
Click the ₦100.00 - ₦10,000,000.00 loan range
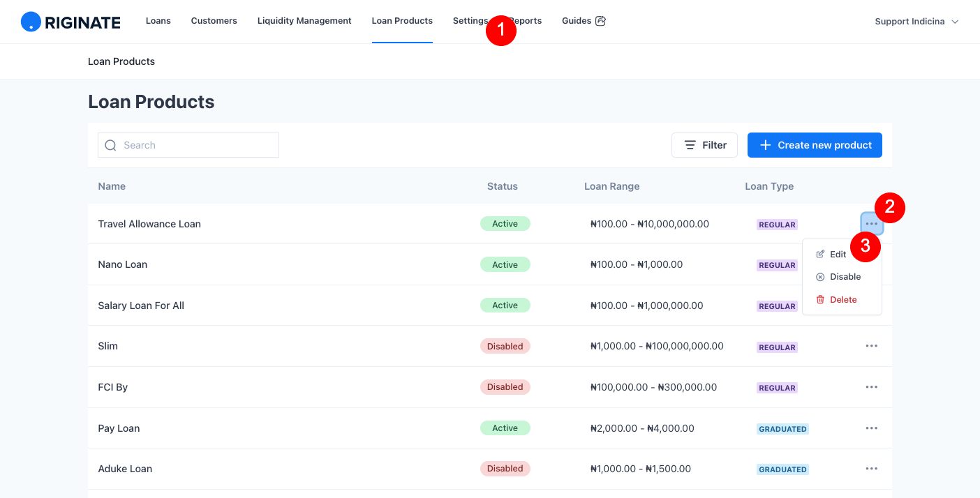pos(650,224)
